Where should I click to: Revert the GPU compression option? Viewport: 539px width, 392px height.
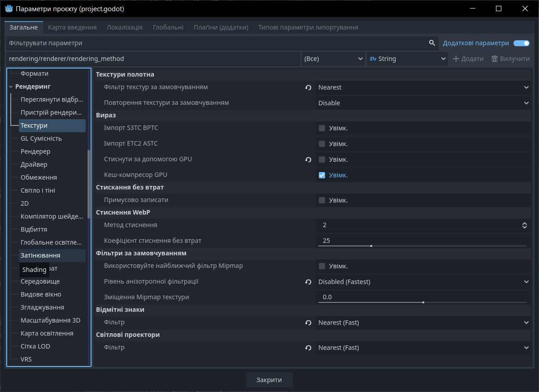(308, 159)
